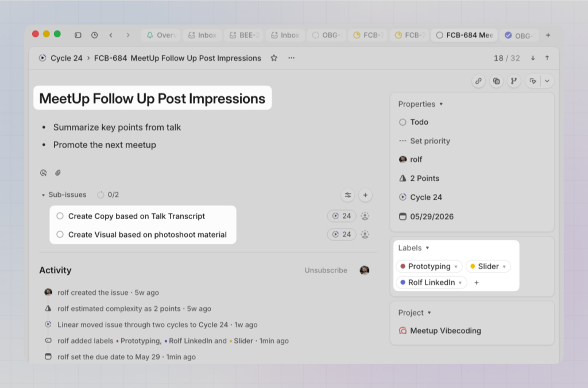Open sub-issues display options icon
588x388 pixels.
pos(348,195)
